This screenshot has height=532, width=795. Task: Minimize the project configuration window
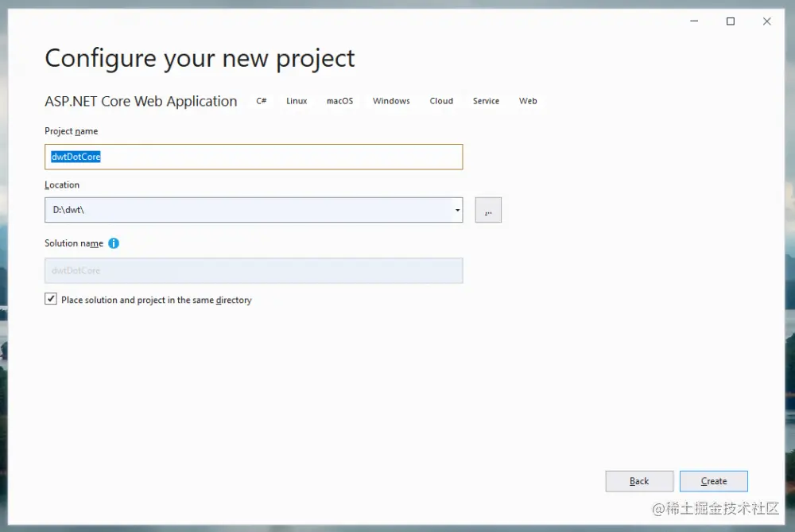point(694,21)
